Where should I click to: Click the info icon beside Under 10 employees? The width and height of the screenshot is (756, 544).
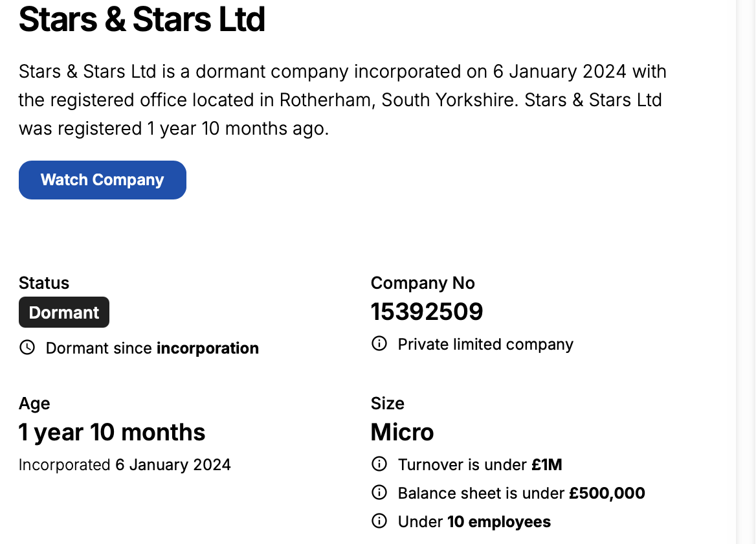tap(379, 521)
